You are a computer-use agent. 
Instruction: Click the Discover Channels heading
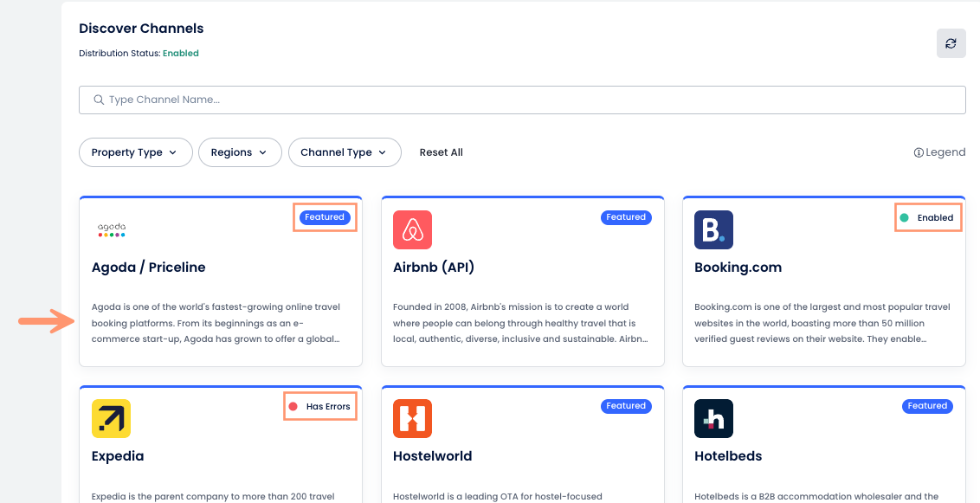click(141, 29)
